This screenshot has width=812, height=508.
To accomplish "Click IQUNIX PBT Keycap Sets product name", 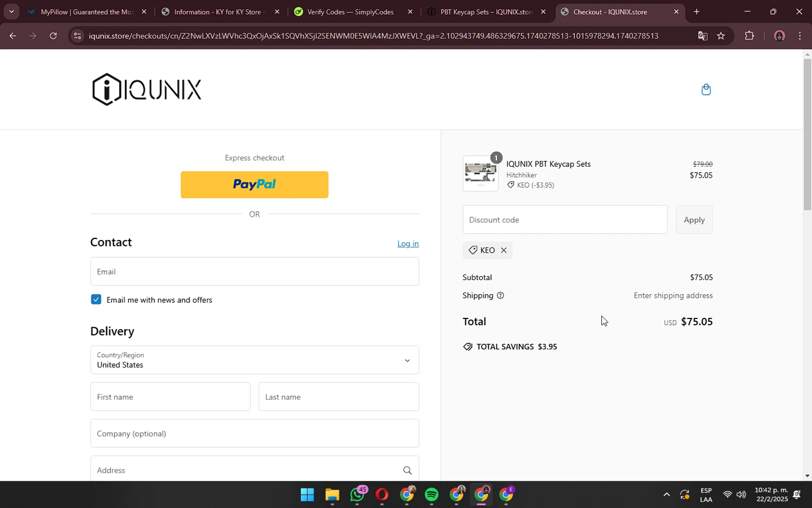I will (x=548, y=164).
